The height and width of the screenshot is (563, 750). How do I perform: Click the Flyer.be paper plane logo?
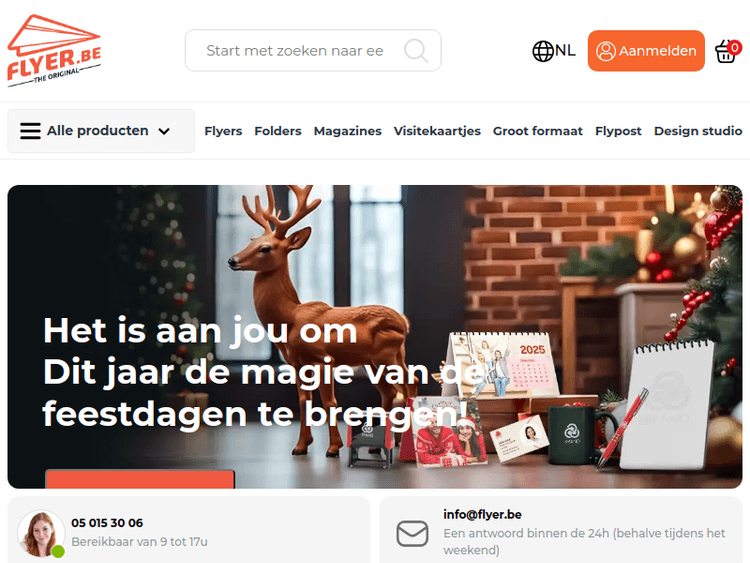[54, 51]
